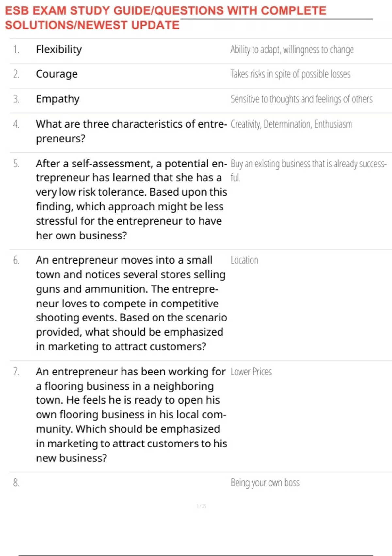Click the SOLUTIONS/NEWEST UPDATE heading line
Screen dimensions: 392x556
[x=92, y=25]
